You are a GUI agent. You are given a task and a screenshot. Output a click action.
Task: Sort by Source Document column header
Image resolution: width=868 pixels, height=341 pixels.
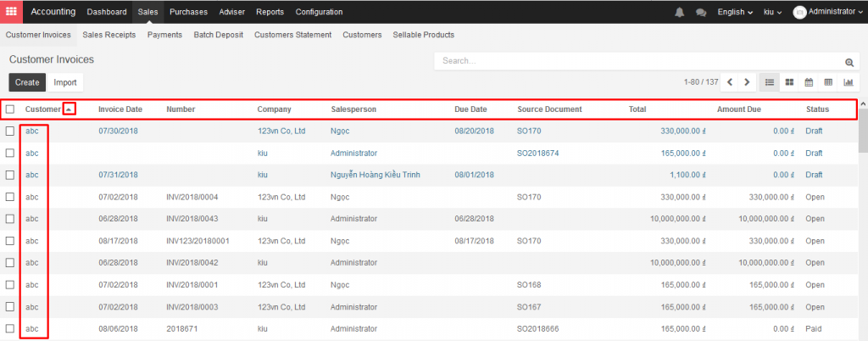549,109
